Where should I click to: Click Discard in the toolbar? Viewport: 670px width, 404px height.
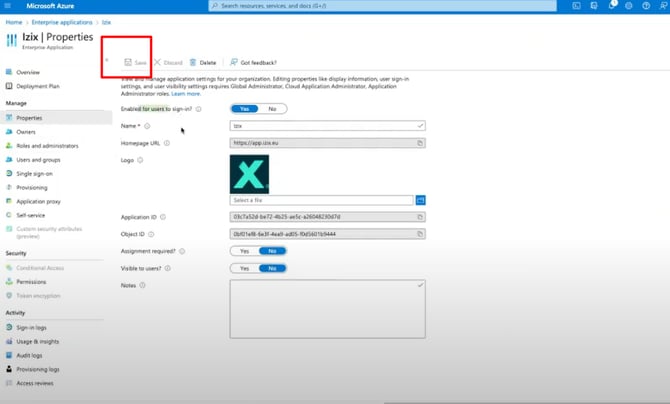point(168,62)
